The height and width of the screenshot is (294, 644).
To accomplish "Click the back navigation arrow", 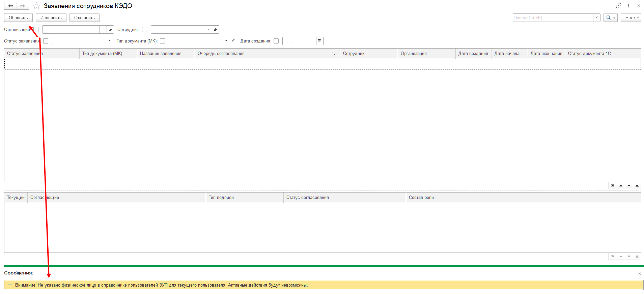I will [10, 6].
